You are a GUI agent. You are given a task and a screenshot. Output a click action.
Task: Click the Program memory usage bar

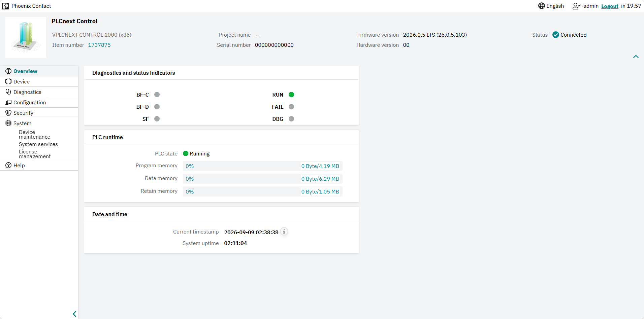[x=262, y=166]
